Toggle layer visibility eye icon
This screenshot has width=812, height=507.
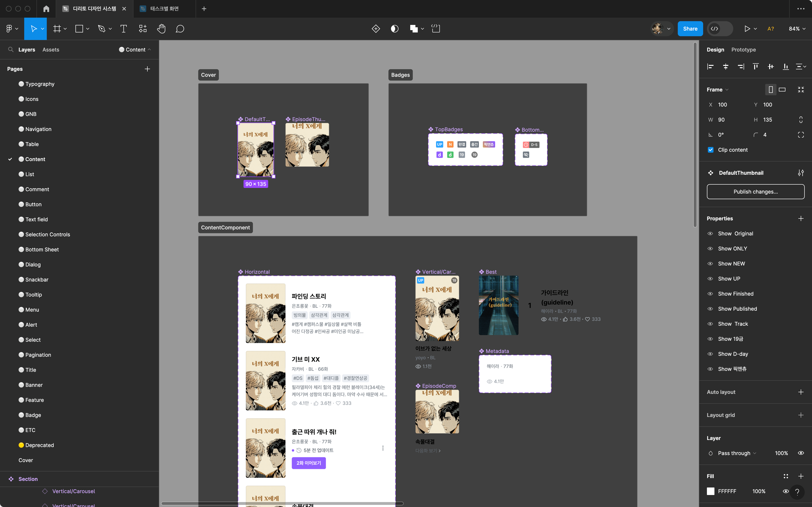(801, 453)
